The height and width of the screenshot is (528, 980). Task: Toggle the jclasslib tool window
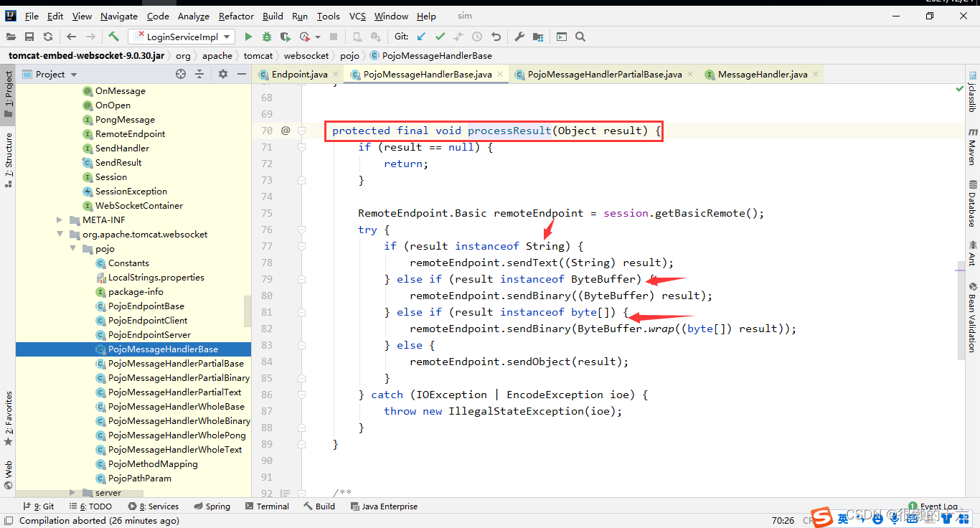click(x=973, y=92)
